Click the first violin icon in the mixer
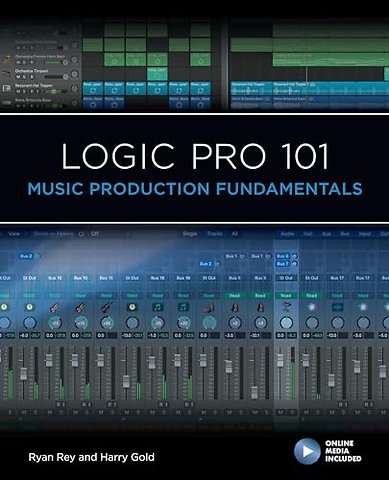Screen dimensions: 389x480 (x=234, y=307)
